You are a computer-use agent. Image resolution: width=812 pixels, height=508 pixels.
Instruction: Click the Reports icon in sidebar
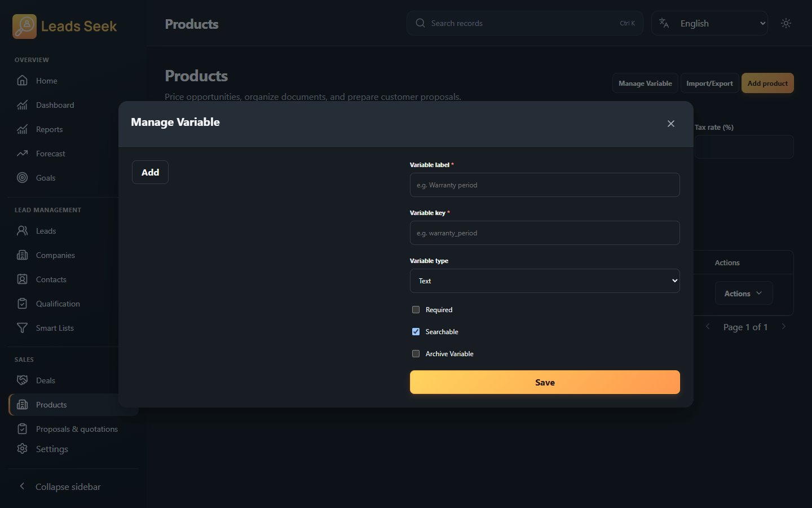tap(22, 129)
